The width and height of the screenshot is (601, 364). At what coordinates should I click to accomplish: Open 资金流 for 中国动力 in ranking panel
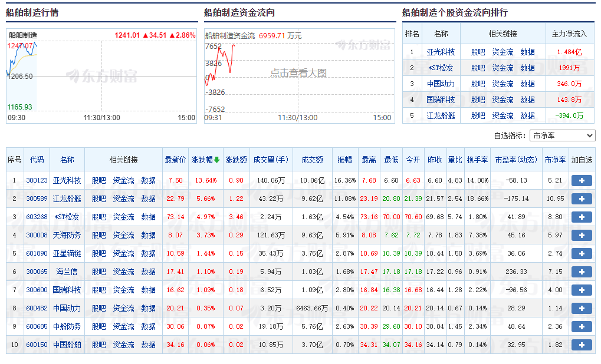click(x=503, y=84)
